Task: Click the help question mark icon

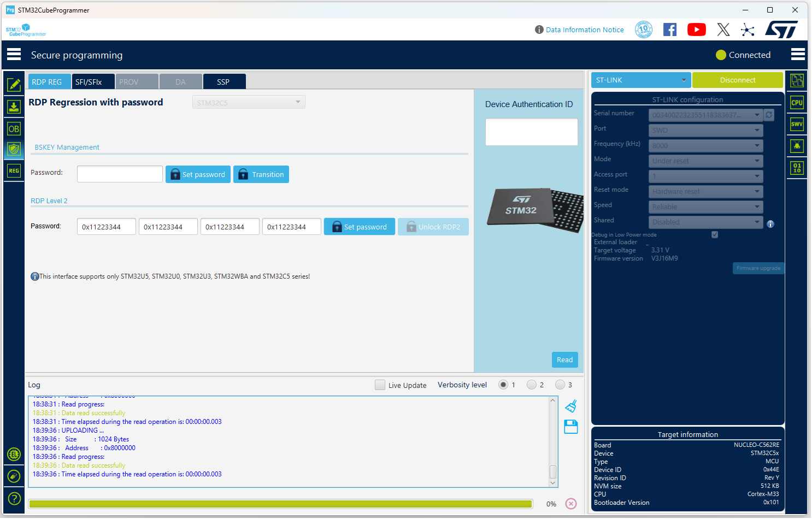Action: (x=14, y=498)
